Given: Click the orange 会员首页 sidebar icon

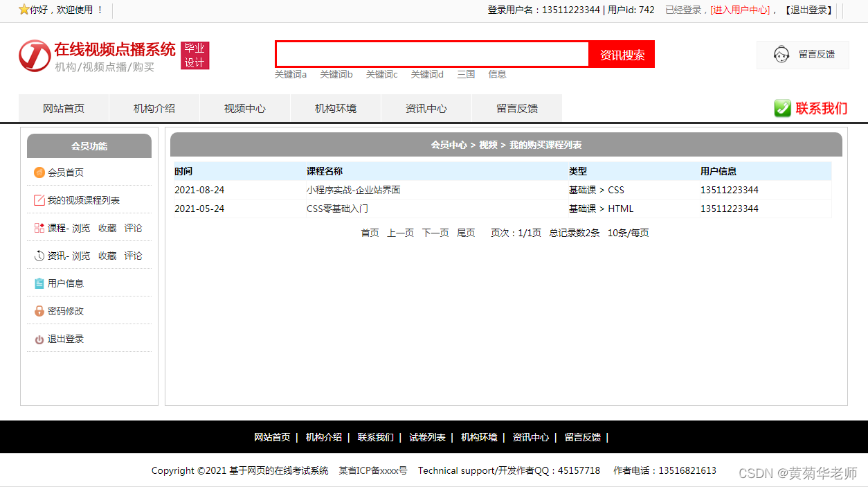Looking at the screenshot, I should (x=39, y=172).
